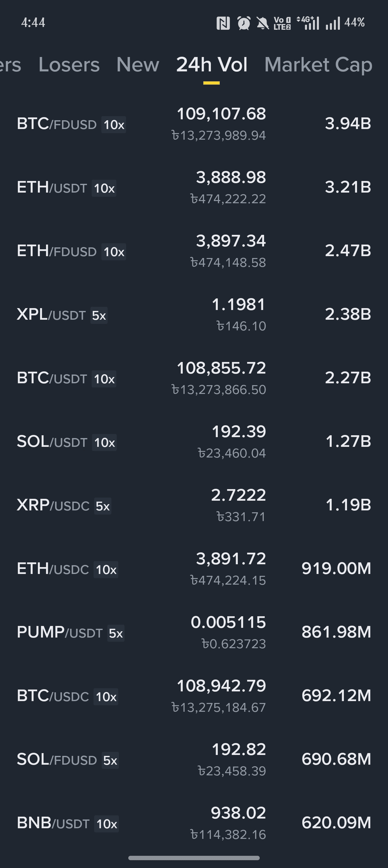This screenshot has height=868, width=388.
Task: Tap the 4G signal strength icon
Action: 308,23
